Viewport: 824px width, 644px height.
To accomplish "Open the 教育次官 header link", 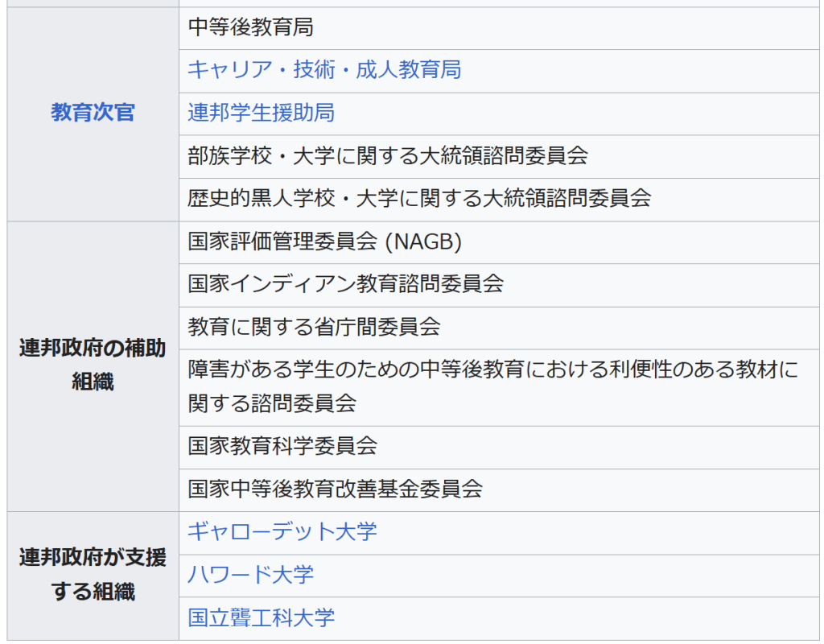I will click(x=93, y=113).
